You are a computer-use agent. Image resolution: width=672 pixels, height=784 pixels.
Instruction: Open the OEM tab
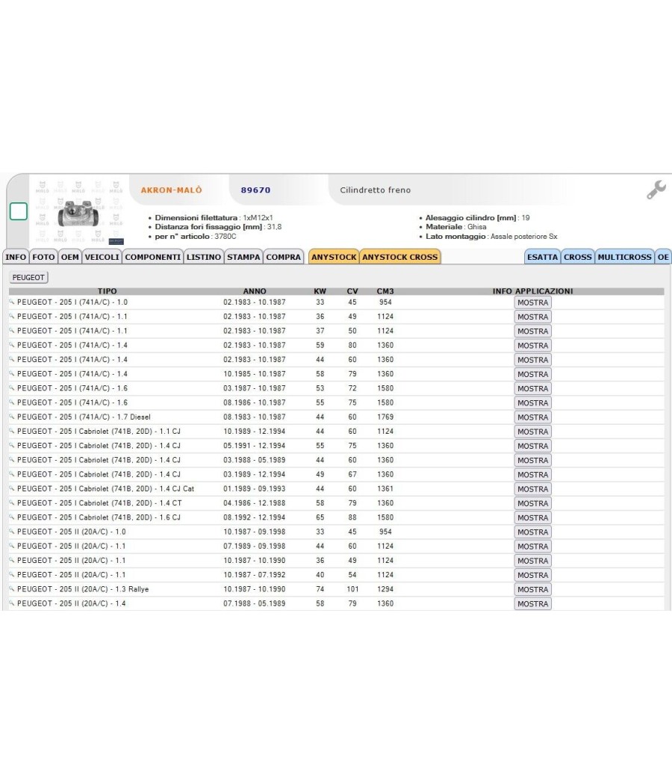70,257
